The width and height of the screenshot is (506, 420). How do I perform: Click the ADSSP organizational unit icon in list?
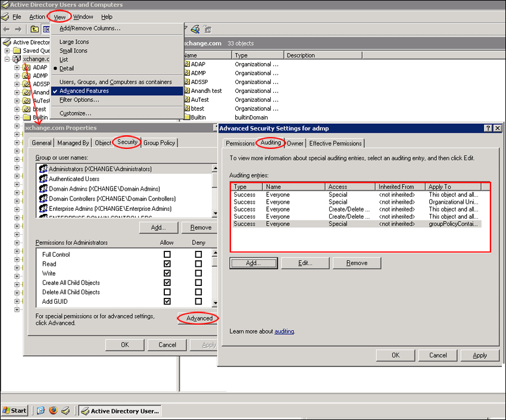coord(186,82)
